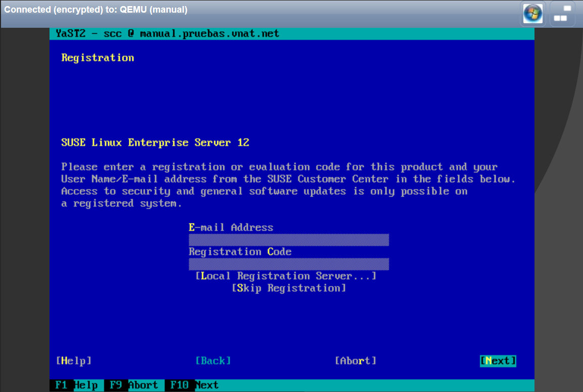Viewport: 583px width, 392px height.
Task: Focus the E-mail Address input field
Action: (x=289, y=240)
